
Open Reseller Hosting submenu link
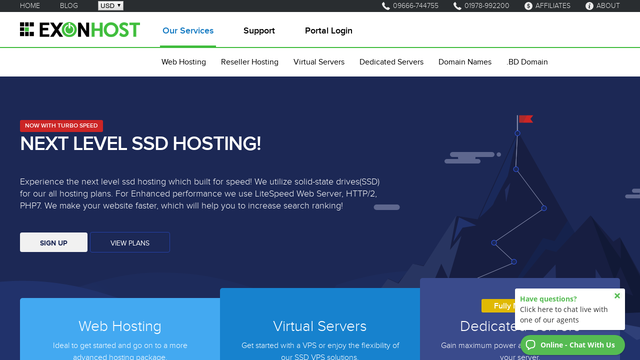pyautogui.click(x=249, y=62)
